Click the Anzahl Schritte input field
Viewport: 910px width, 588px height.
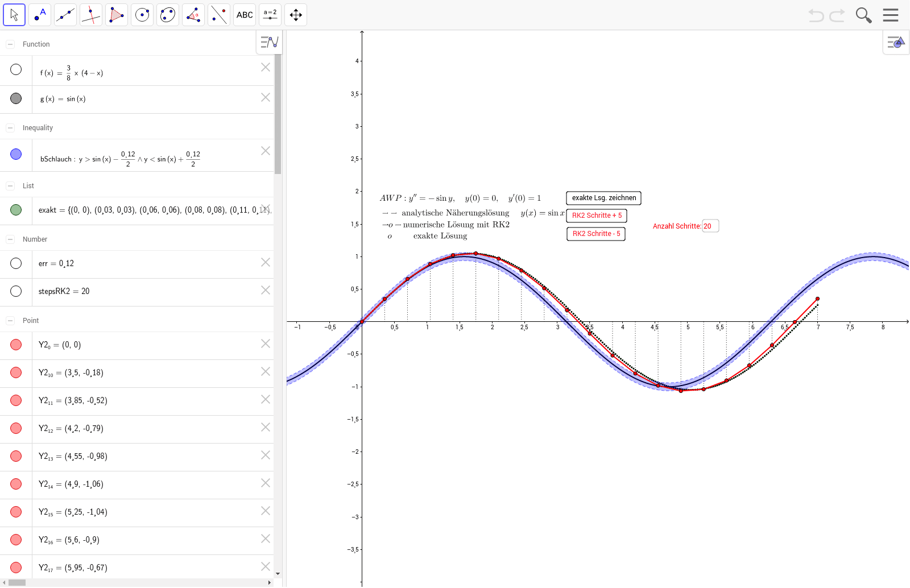coord(711,226)
